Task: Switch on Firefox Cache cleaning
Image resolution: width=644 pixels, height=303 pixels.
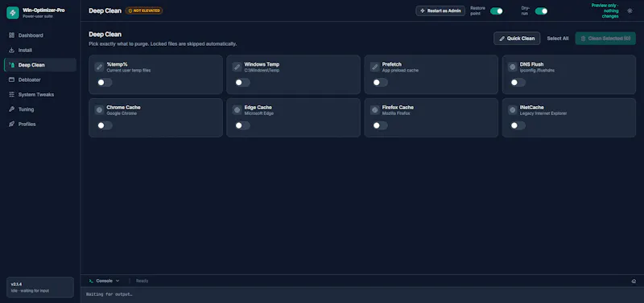Action: 380,125
